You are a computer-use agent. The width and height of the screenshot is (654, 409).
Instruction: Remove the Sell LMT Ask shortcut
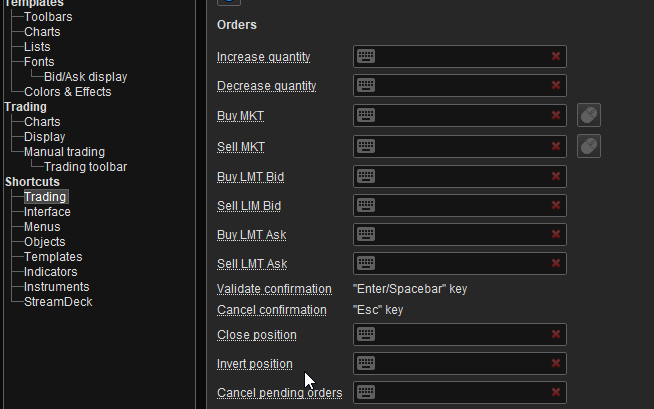click(556, 264)
